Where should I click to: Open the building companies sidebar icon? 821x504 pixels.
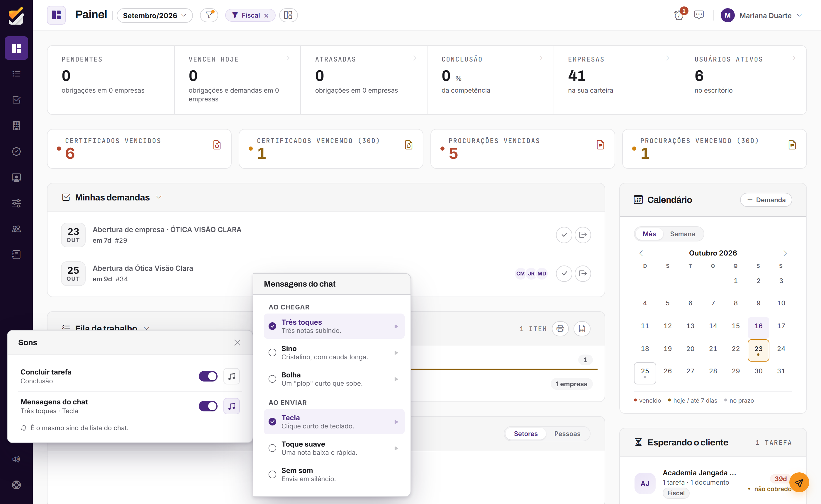coord(16,126)
